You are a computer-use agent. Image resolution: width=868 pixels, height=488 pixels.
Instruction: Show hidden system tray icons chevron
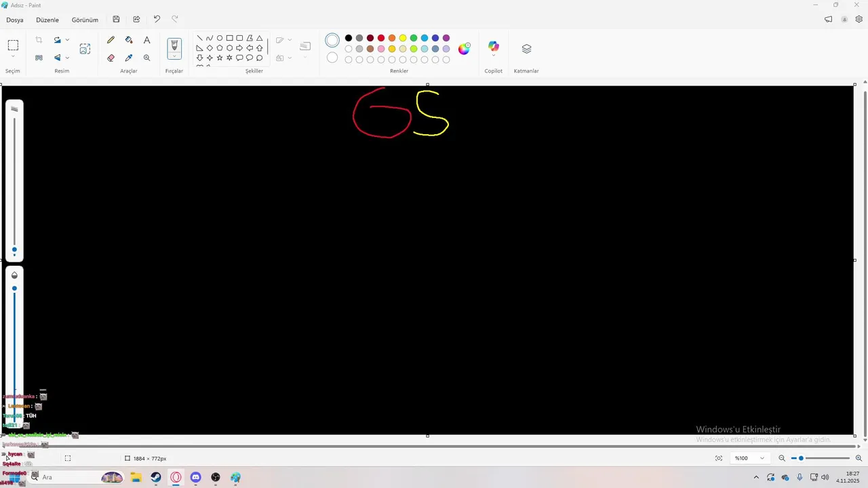pos(756,477)
